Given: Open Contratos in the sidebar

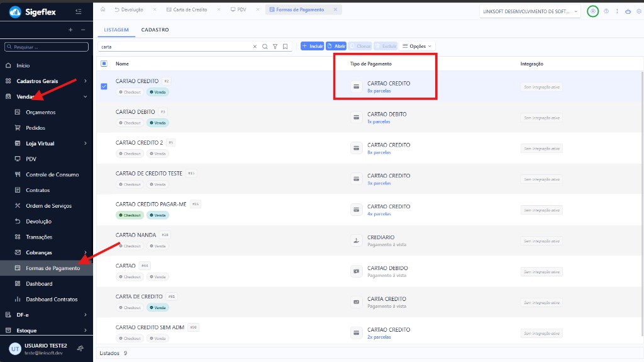Looking at the screenshot, I should click(x=38, y=190).
